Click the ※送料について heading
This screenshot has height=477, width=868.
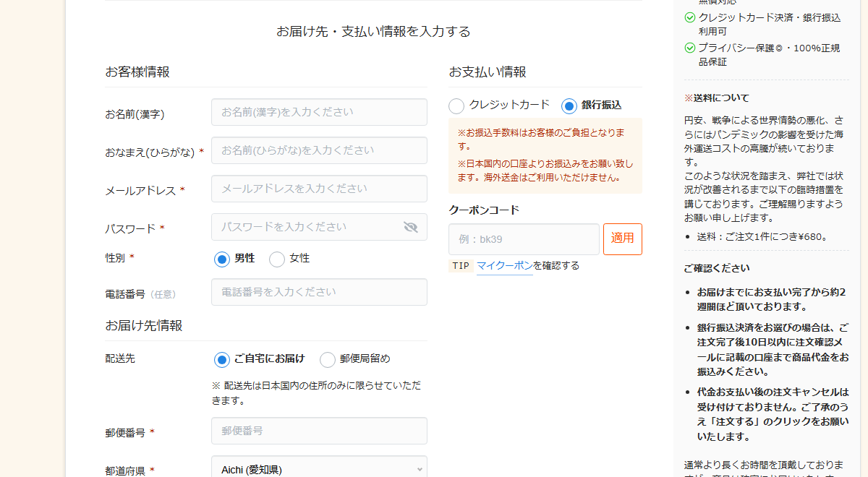tap(717, 98)
